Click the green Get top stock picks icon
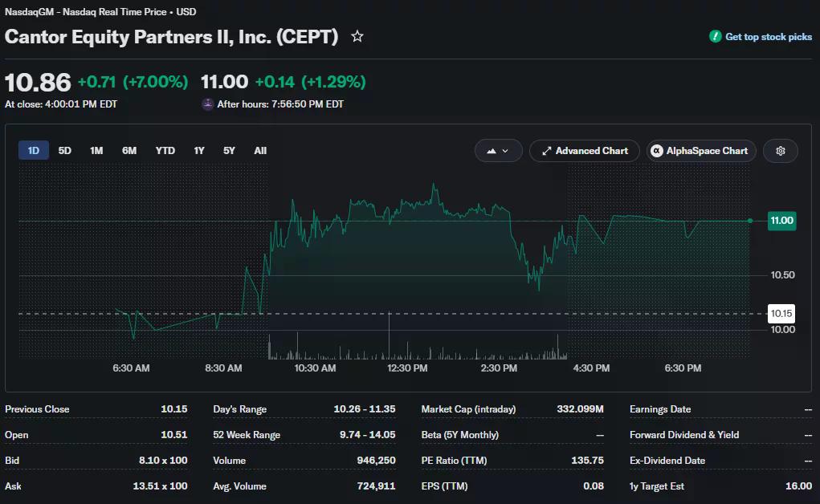 click(x=715, y=37)
